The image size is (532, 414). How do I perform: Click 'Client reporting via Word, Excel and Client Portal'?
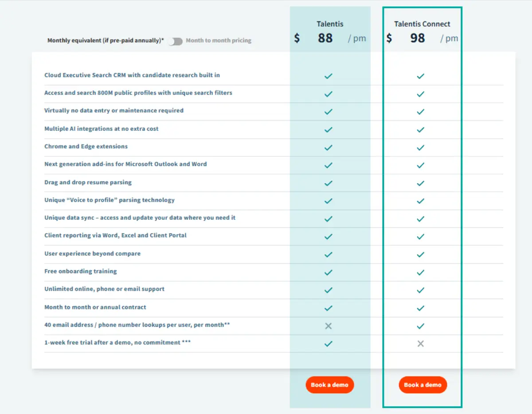coord(115,236)
